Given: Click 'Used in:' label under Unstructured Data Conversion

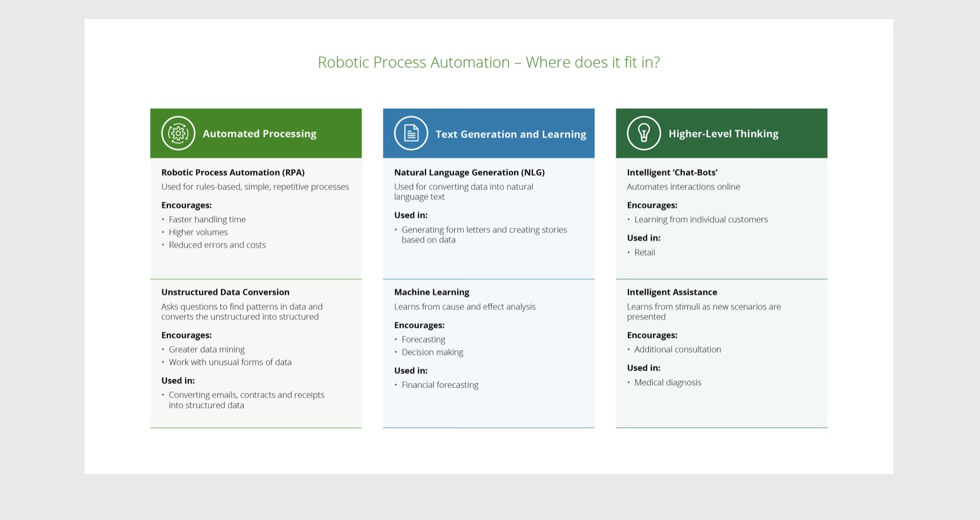Looking at the screenshot, I should coord(178,381).
